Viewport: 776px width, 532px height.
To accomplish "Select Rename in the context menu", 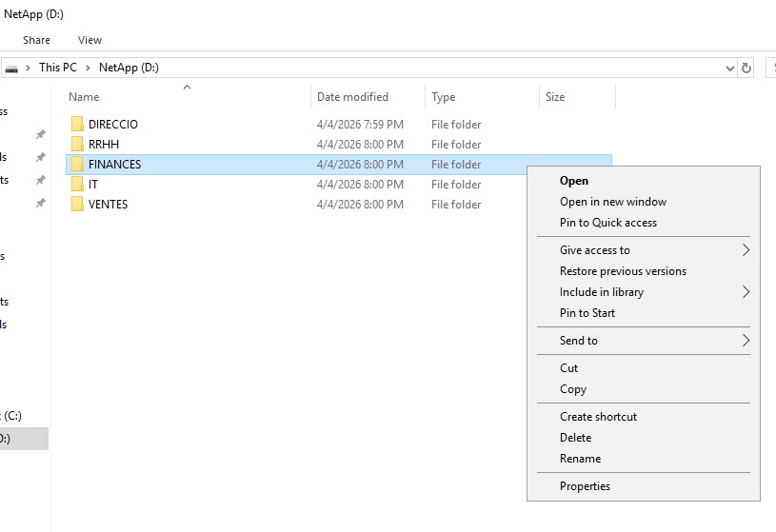I will 580,459.
